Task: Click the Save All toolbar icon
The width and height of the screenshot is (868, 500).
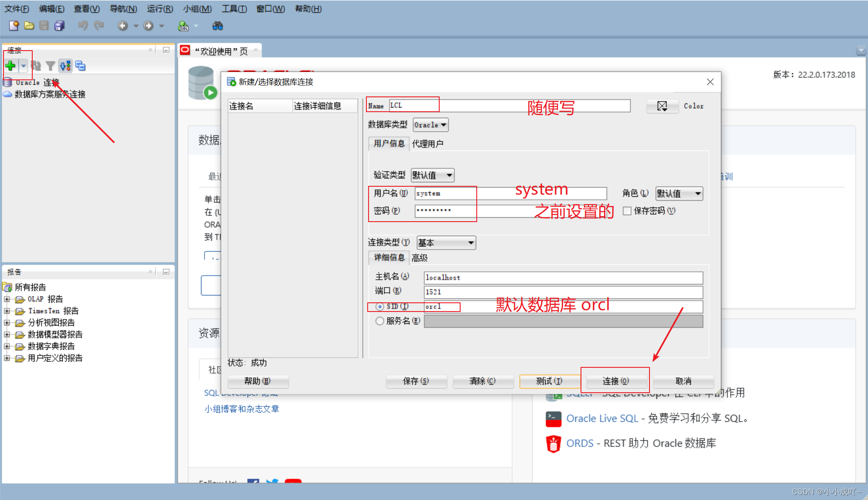Action: 59,26
